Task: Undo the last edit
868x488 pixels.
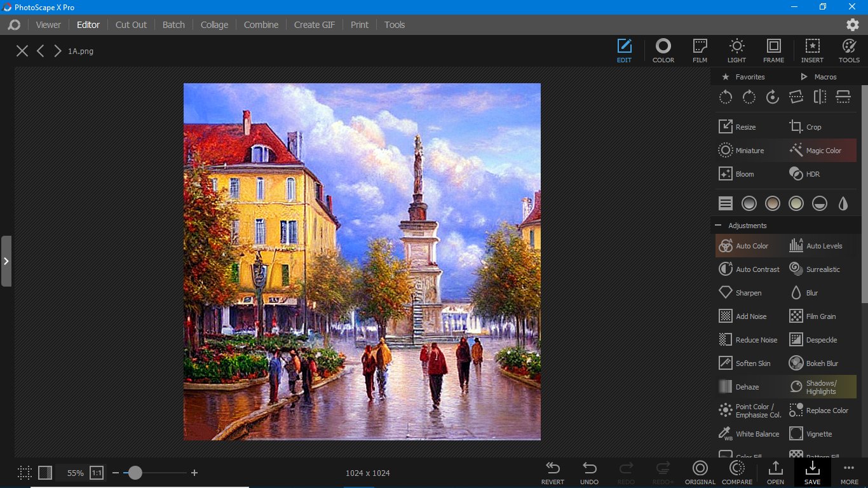Action: [590, 473]
